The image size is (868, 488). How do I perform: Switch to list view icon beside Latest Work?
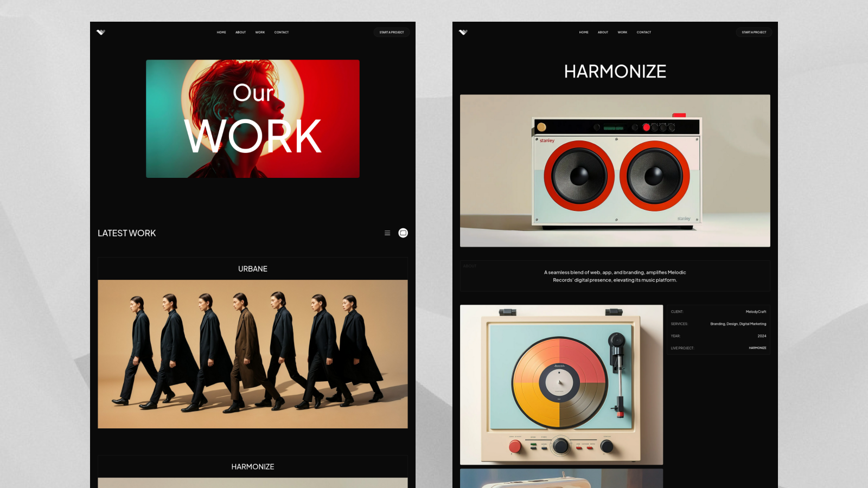[x=387, y=233]
